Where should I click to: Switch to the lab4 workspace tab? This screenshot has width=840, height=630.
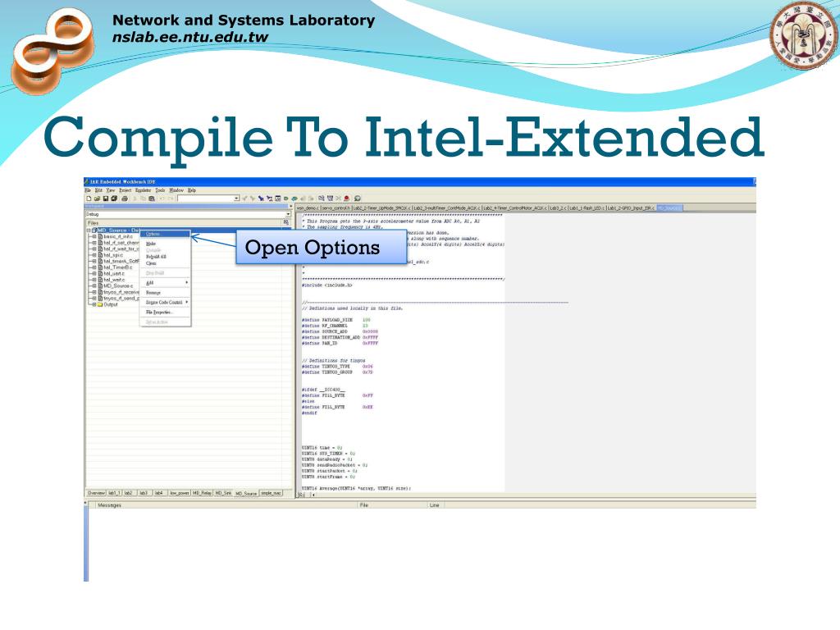coord(159,493)
